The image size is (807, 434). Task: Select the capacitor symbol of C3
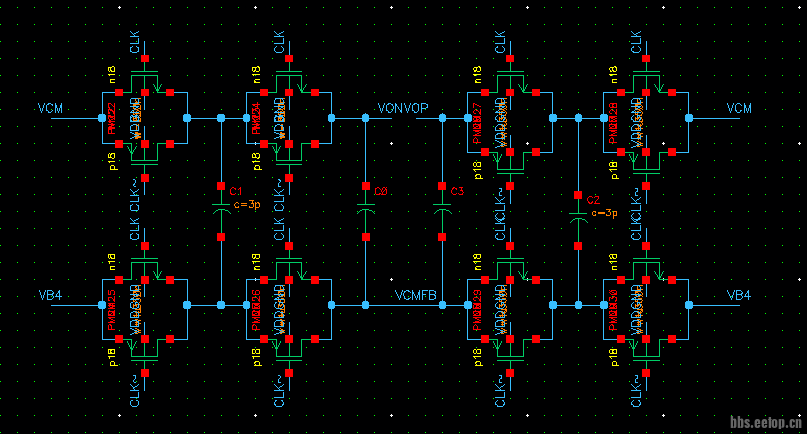[442, 208]
